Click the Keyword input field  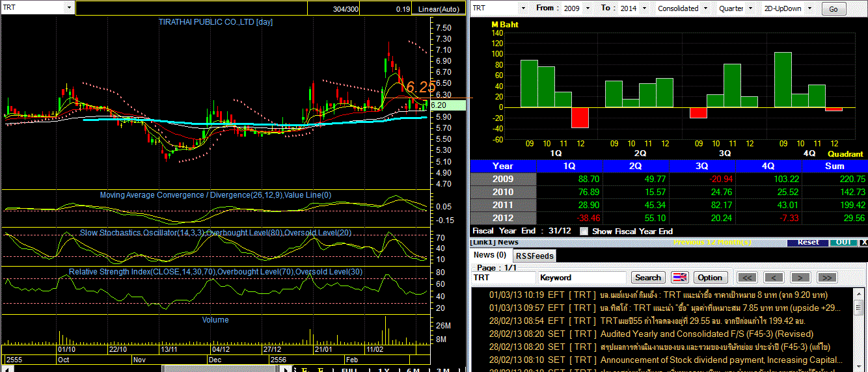583,277
